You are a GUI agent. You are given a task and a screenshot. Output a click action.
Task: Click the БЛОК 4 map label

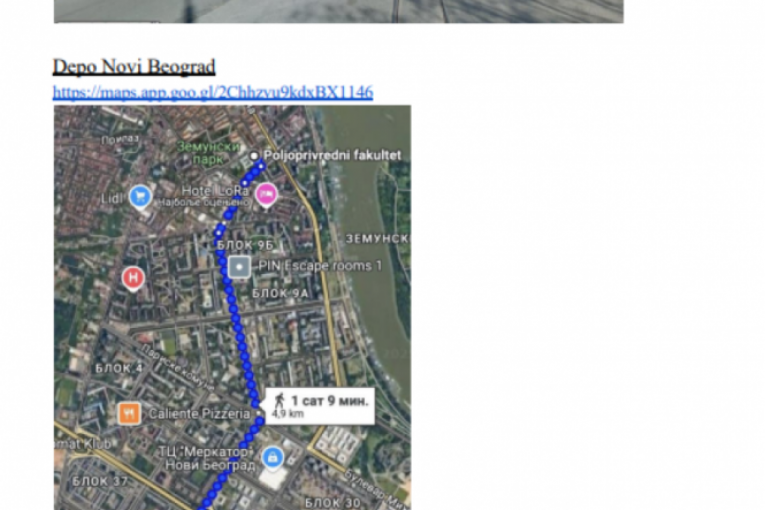119,368
